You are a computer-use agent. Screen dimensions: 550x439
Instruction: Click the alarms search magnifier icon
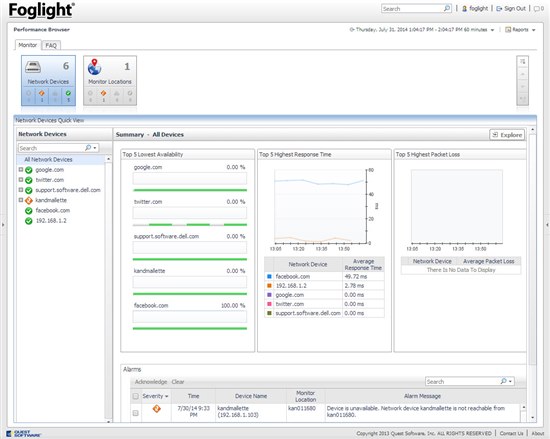tap(503, 381)
